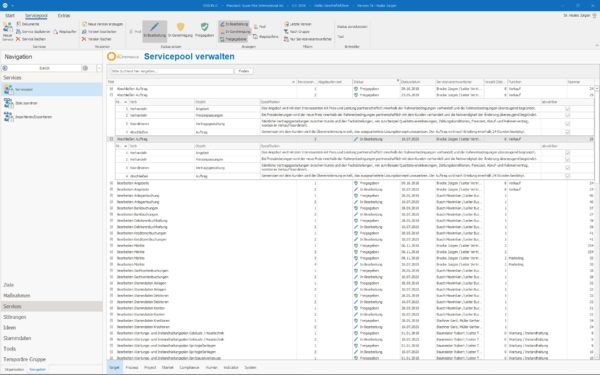
Task: Switch to the System bottom tab
Action: (x=250, y=367)
